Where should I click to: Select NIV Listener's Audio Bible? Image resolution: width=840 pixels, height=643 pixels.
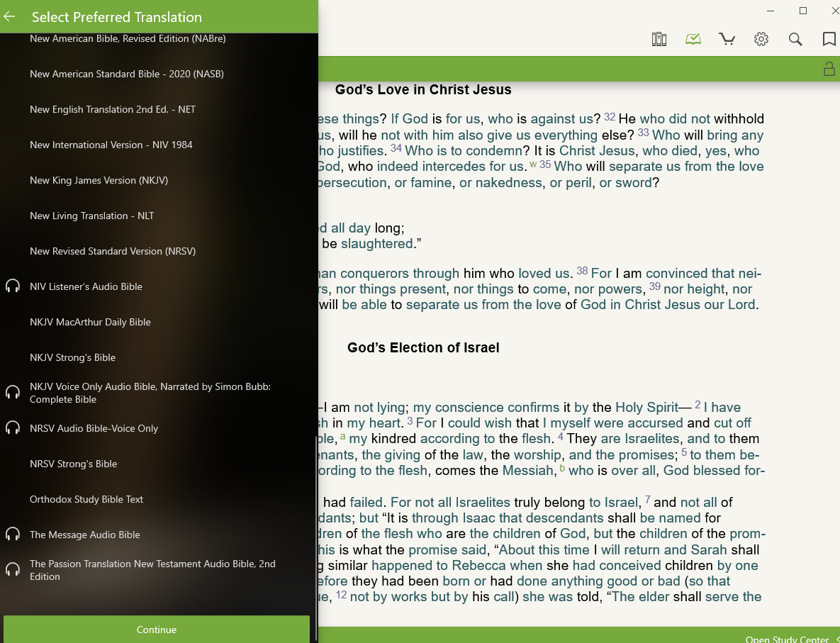click(86, 286)
